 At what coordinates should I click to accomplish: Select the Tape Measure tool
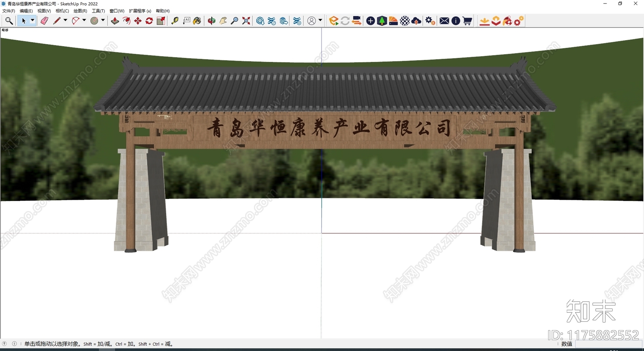(175, 21)
